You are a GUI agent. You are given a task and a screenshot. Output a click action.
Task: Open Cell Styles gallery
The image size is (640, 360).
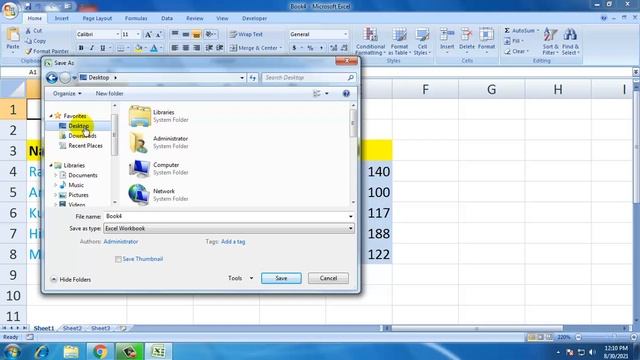click(422, 41)
